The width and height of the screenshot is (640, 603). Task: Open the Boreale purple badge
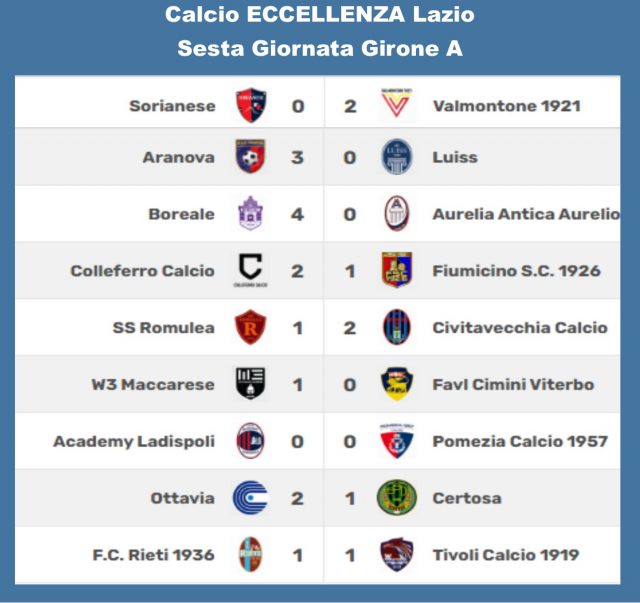[x=250, y=213]
